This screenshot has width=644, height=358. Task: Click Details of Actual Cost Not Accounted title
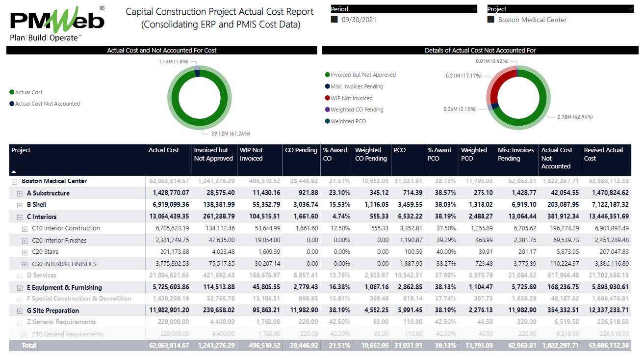pyautogui.click(x=480, y=50)
